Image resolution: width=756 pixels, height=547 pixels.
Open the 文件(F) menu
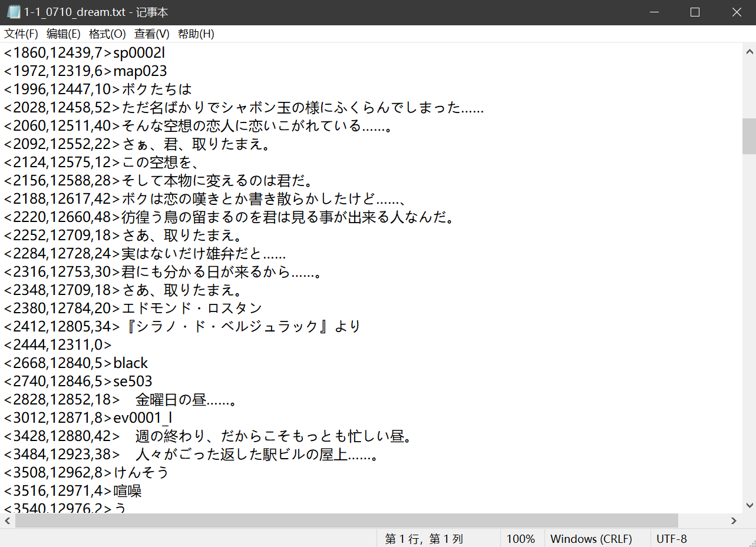[21, 34]
